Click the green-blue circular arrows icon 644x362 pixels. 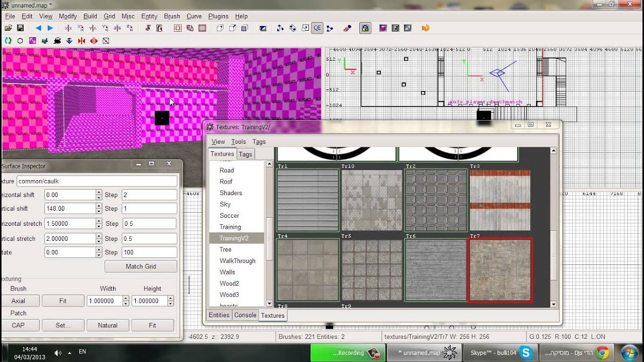point(8,41)
